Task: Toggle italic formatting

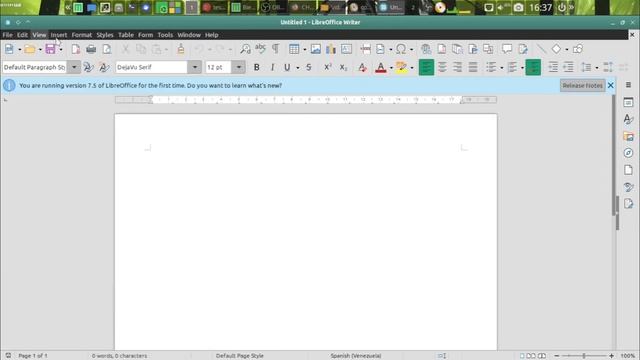Action: [x=272, y=67]
